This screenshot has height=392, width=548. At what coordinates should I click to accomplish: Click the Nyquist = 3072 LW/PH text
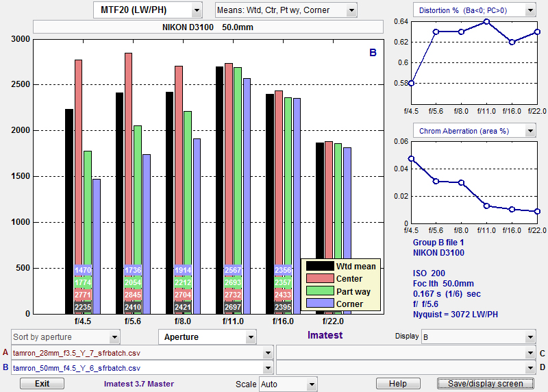point(456,315)
